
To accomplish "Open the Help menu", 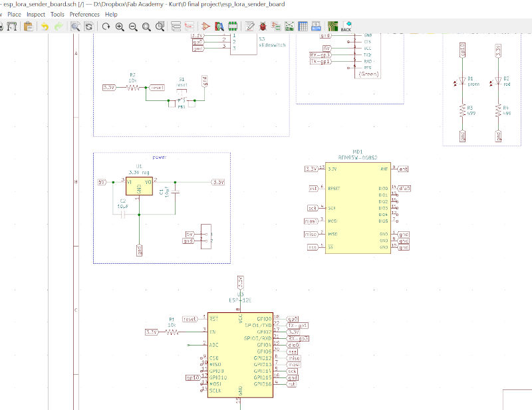I will (111, 14).
